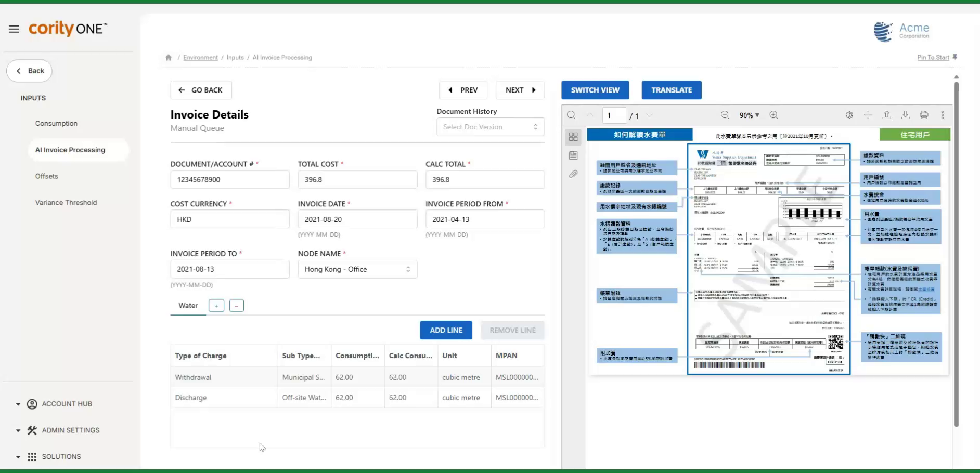The image size is (980, 473).
Task: Print the invoice document
Action: point(925,115)
